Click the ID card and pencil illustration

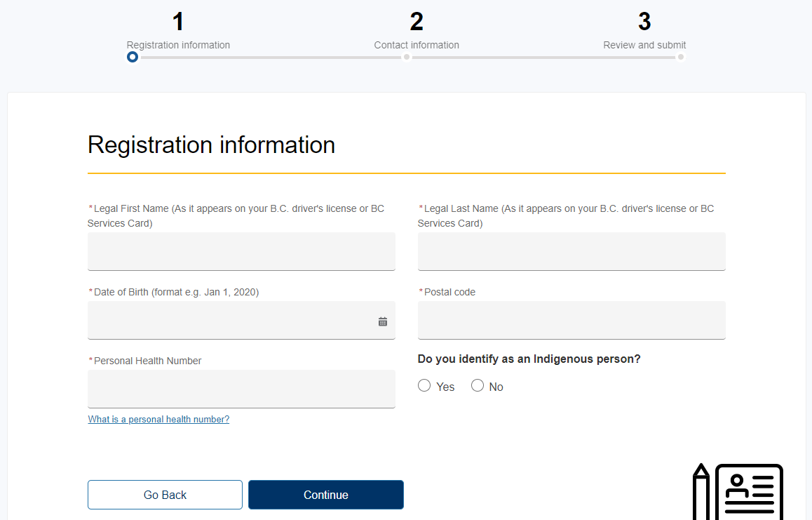(x=738, y=491)
